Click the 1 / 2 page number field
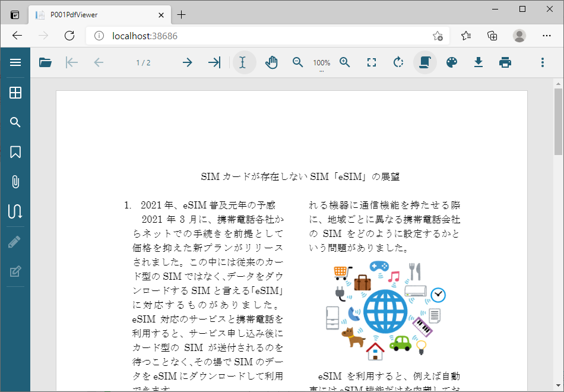 [x=143, y=62]
